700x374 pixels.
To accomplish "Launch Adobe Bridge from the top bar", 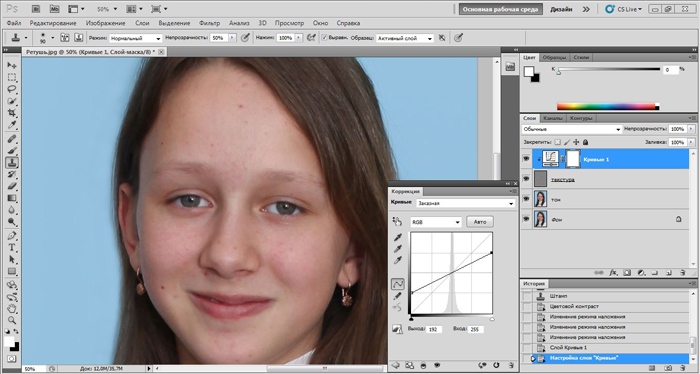I will click(37, 9).
